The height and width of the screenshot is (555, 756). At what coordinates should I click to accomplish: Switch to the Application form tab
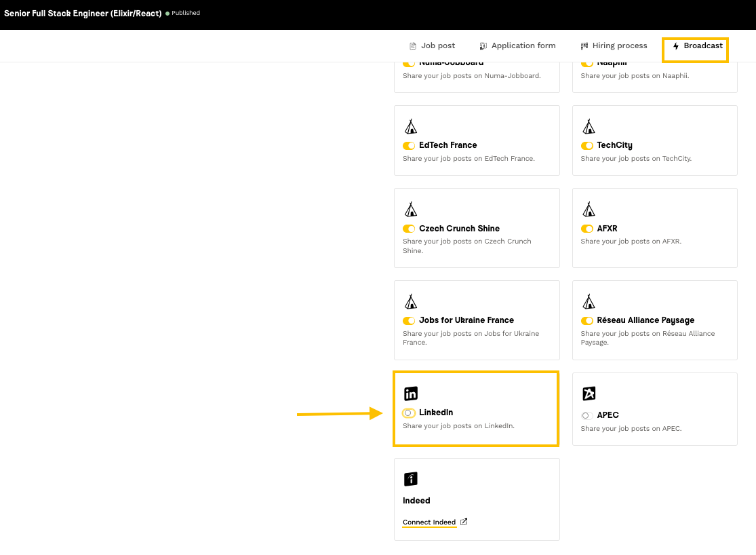point(517,46)
